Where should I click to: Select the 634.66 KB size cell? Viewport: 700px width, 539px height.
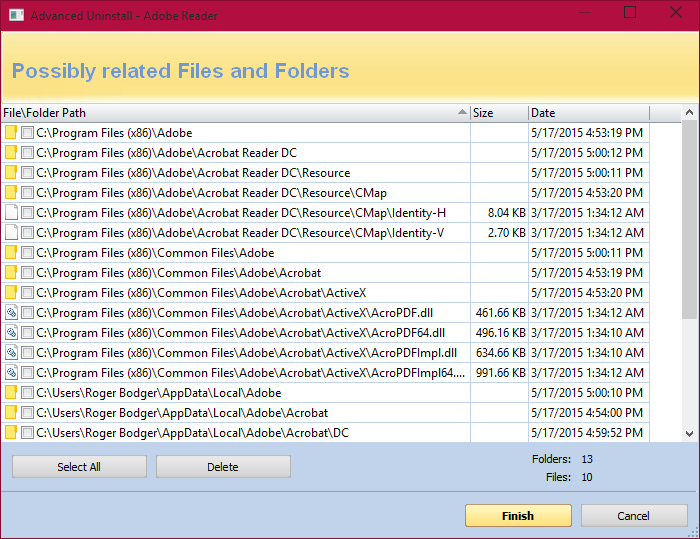click(500, 353)
